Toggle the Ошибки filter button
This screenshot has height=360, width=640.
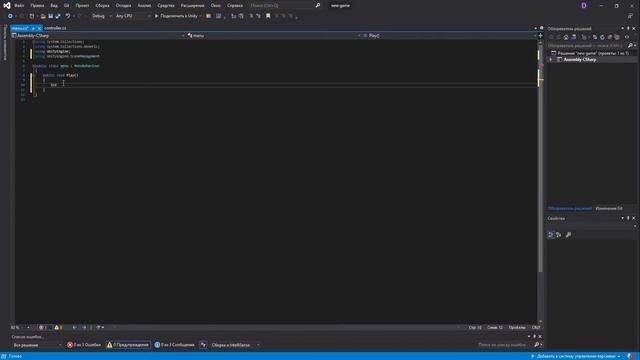(x=84, y=345)
